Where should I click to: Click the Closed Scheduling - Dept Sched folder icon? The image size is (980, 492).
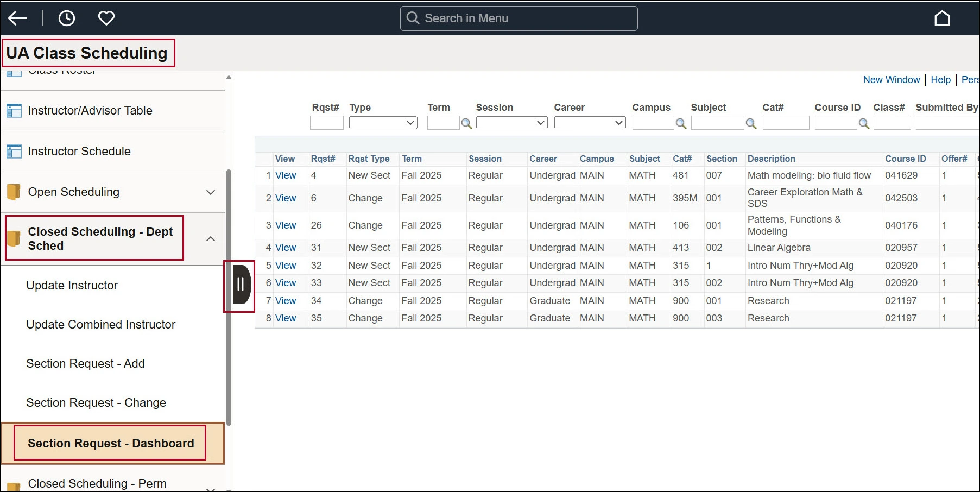[14, 238]
